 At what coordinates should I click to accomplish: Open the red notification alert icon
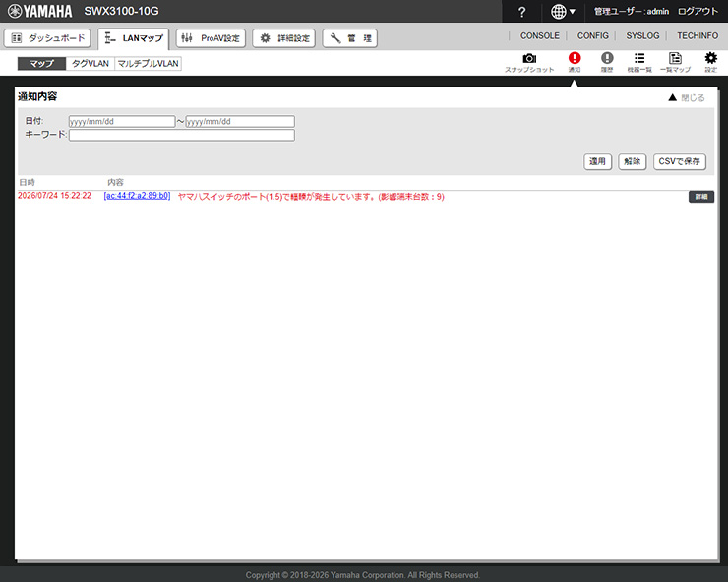[x=575, y=62]
